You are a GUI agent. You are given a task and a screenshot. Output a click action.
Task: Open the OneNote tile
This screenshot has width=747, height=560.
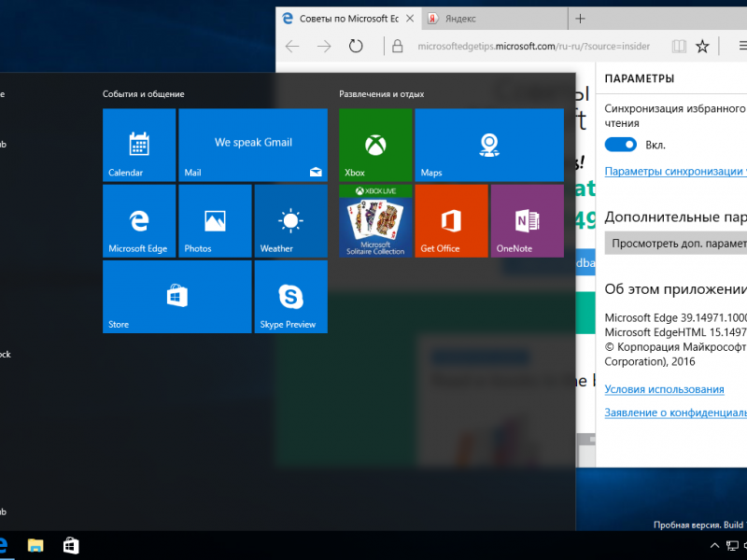[528, 221]
